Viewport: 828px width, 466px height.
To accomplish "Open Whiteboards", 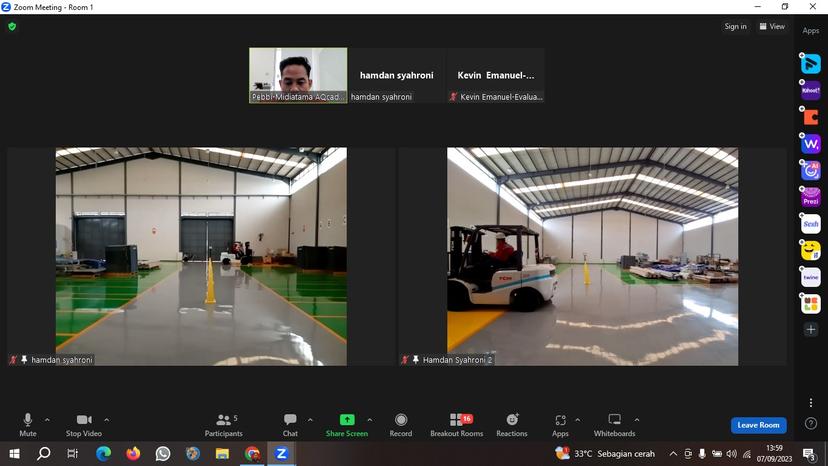I will (x=614, y=425).
